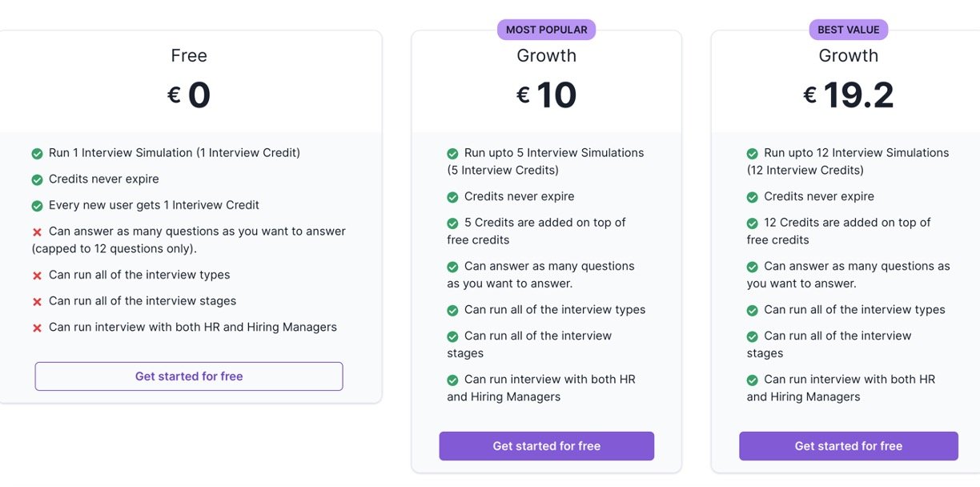Click the 'BEST VALUE' badge

click(848, 30)
